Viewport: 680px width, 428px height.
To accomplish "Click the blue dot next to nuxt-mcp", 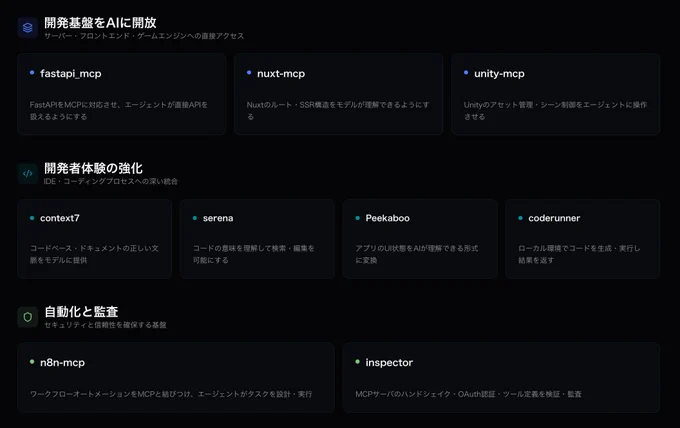I will [x=249, y=73].
